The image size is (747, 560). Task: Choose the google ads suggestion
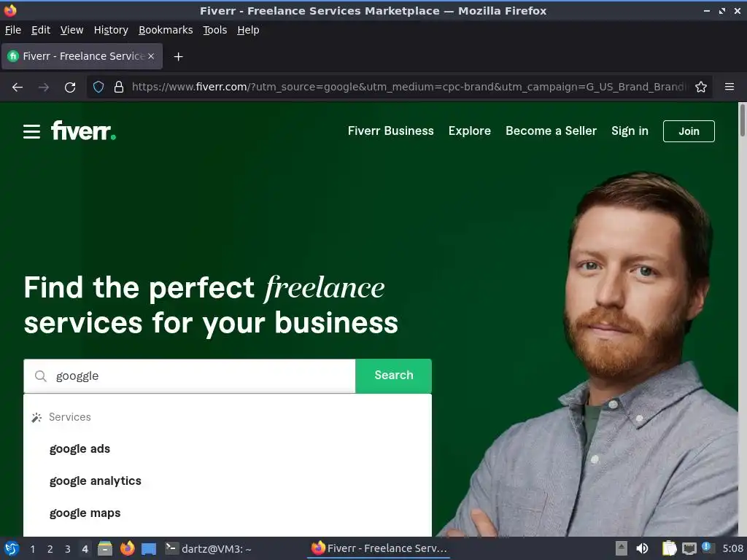[80, 449]
